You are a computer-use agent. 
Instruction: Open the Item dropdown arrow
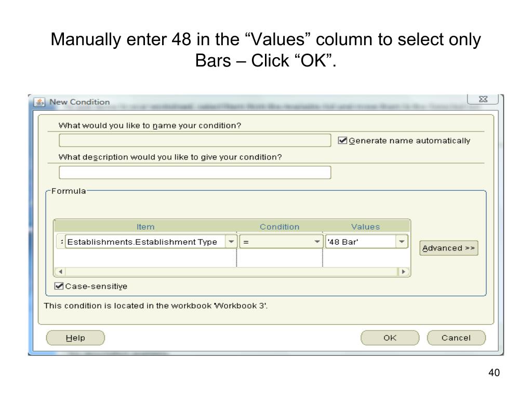[x=231, y=242]
